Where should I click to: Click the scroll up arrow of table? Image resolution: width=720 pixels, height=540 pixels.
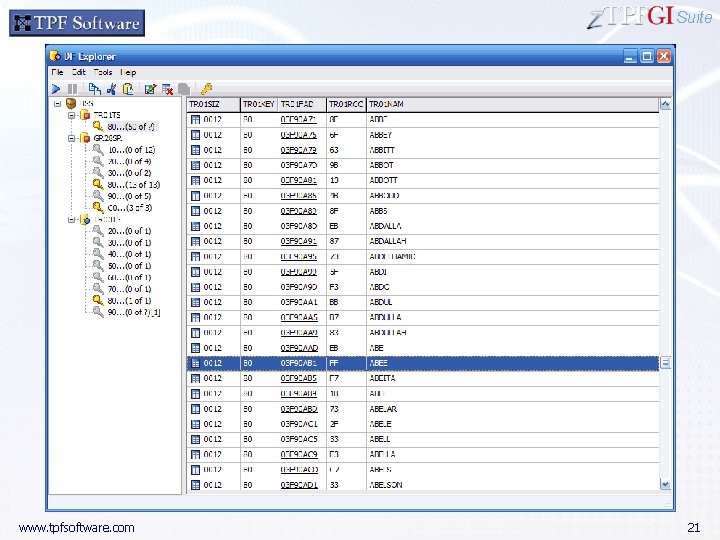click(x=665, y=105)
